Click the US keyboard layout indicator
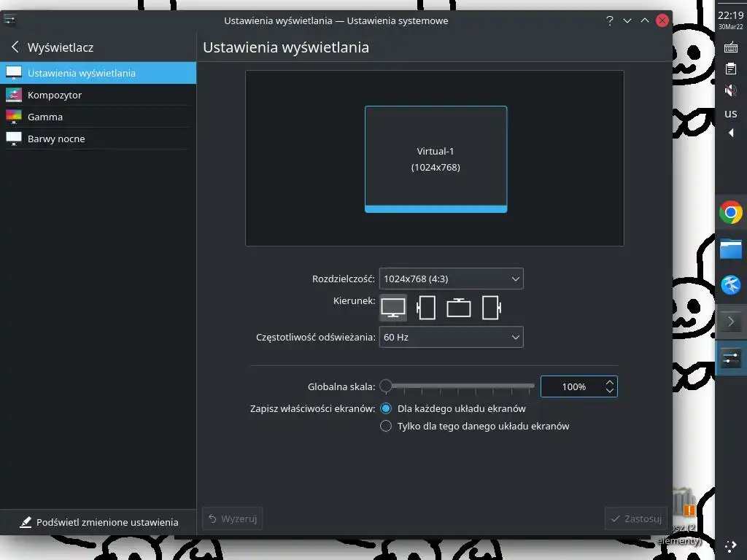 [x=731, y=114]
